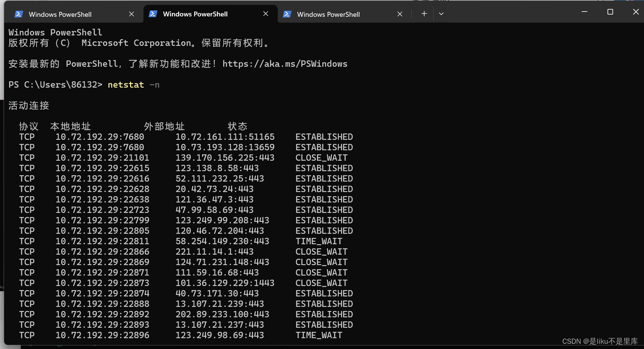Click foreign address 202.89.233.100:443
The image size is (644, 349).
(x=222, y=314)
